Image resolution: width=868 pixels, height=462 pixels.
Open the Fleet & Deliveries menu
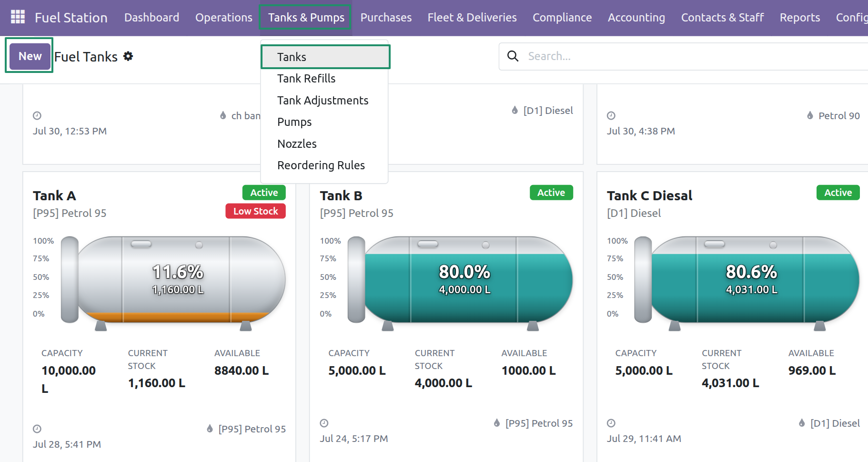[472, 18]
